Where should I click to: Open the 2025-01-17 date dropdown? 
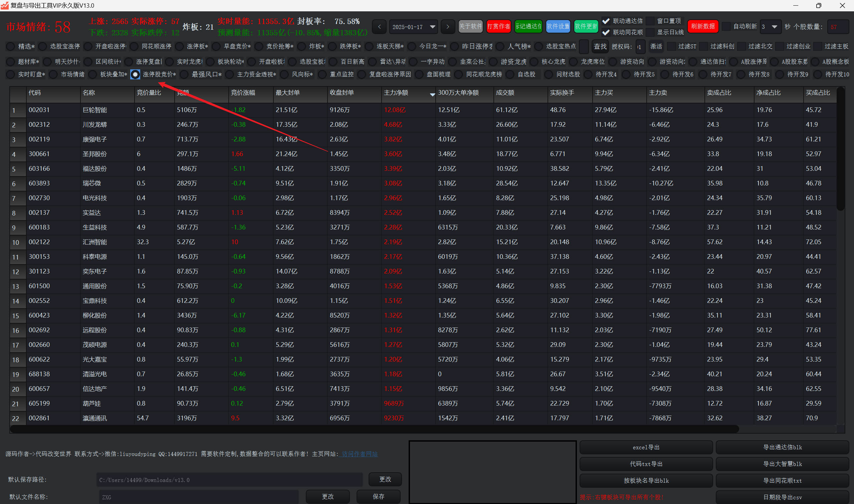(x=432, y=27)
